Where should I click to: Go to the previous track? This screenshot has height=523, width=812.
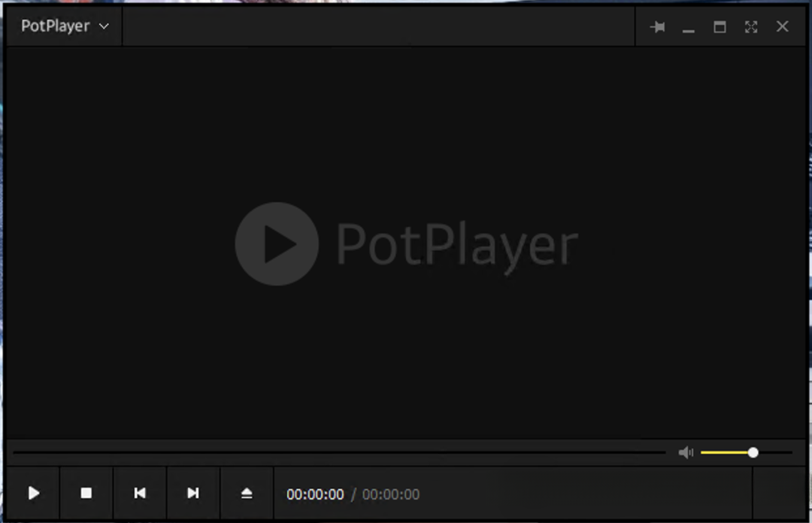tap(140, 493)
